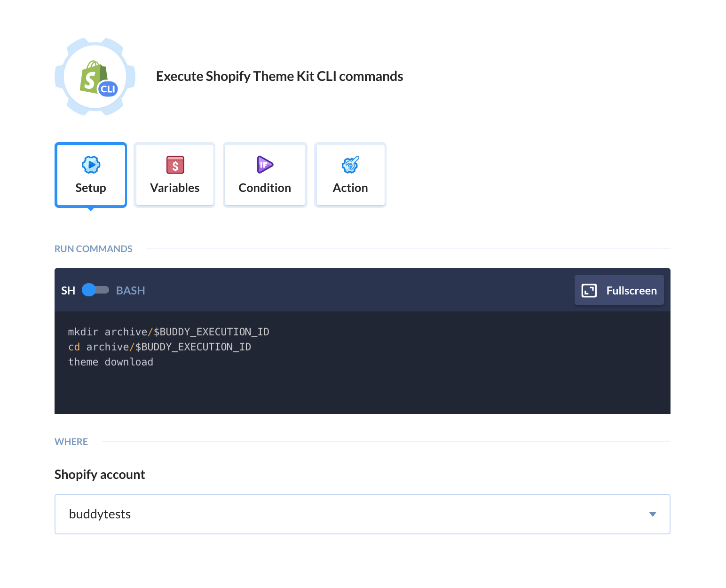Select the SH label
This screenshot has width=726, height=588.
[68, 291]
